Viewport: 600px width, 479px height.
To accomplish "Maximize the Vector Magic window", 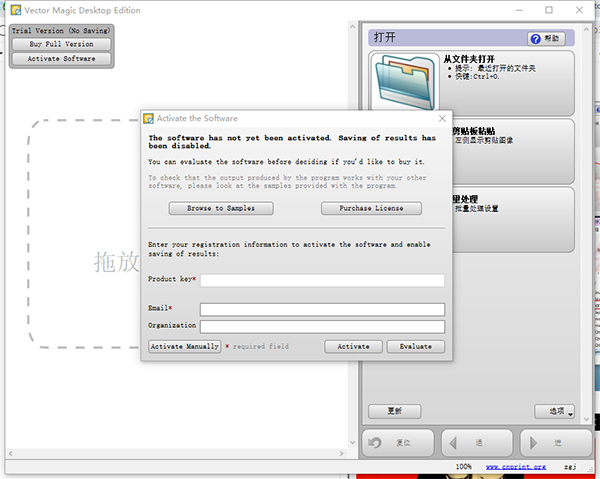I will (x=549, y=10).
